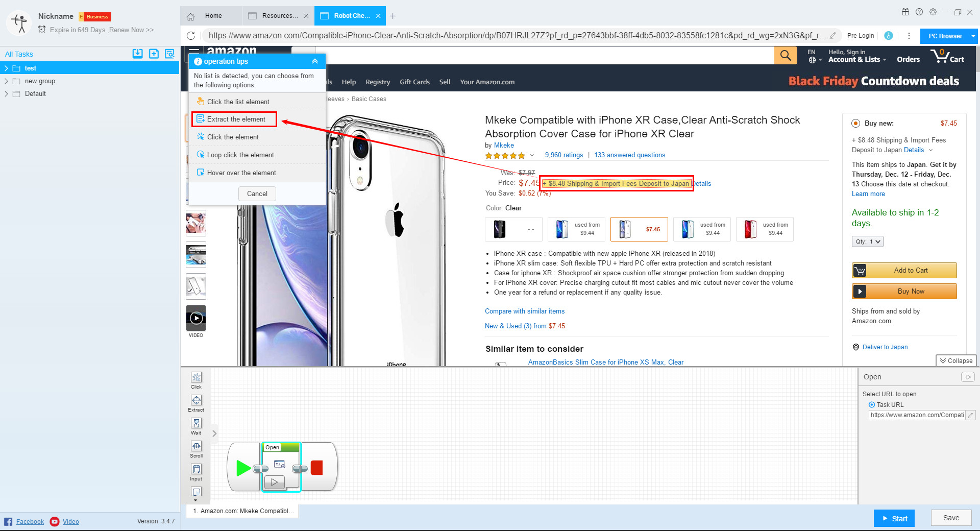980x531 pixels.
Task: Switch to the Home tab
Action: (212, 16)
